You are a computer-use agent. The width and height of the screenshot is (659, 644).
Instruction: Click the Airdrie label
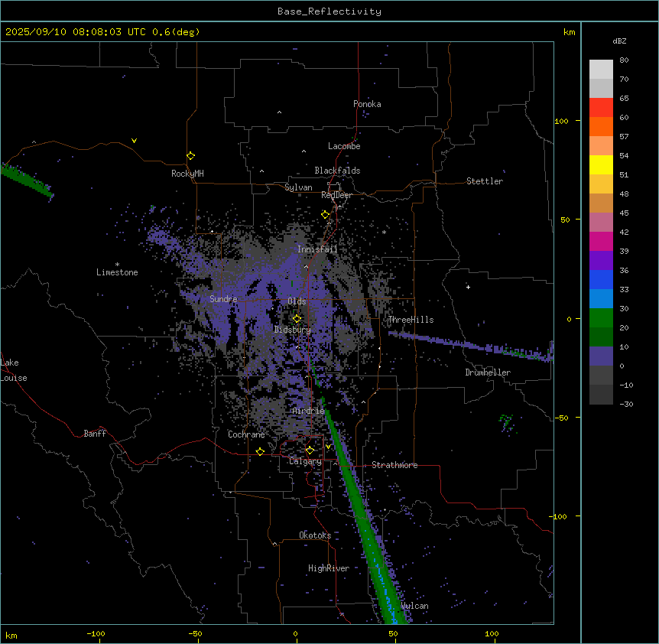[x=308, y=411]
